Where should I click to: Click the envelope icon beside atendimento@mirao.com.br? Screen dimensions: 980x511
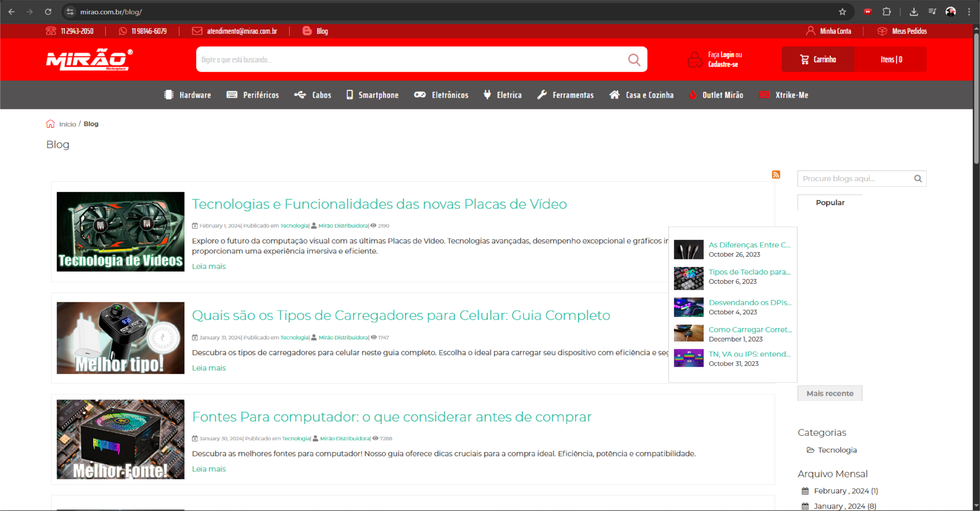[x=197, y=31]
